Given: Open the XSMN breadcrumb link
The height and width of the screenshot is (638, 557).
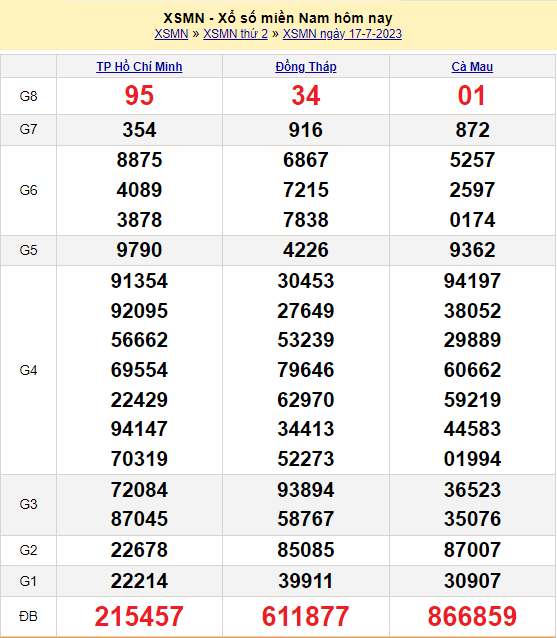Looking at the screenshot, I should [171, 33].
